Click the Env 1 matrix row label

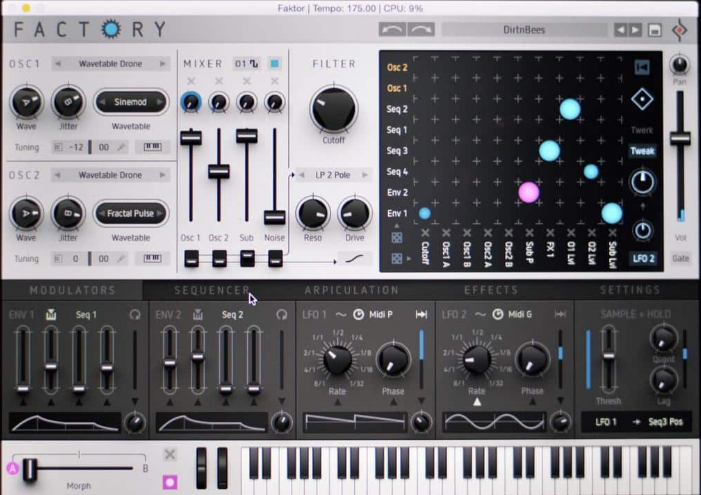397,213
